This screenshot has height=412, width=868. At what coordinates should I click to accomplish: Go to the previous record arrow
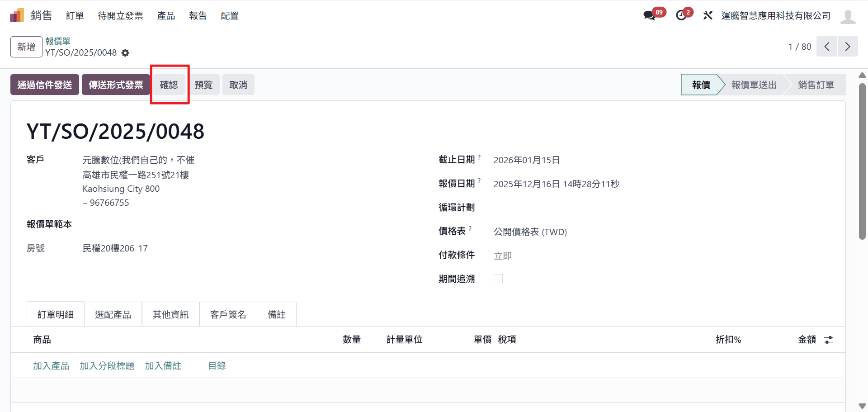826,47
